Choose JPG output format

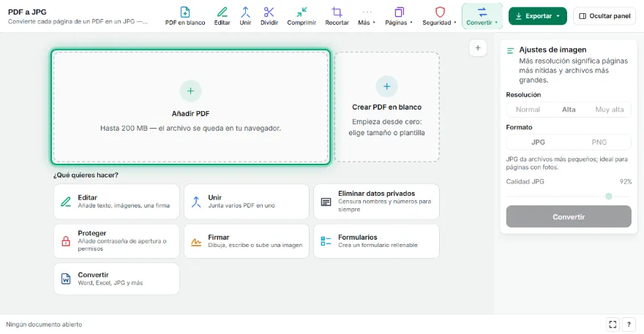tap(538, 142)
